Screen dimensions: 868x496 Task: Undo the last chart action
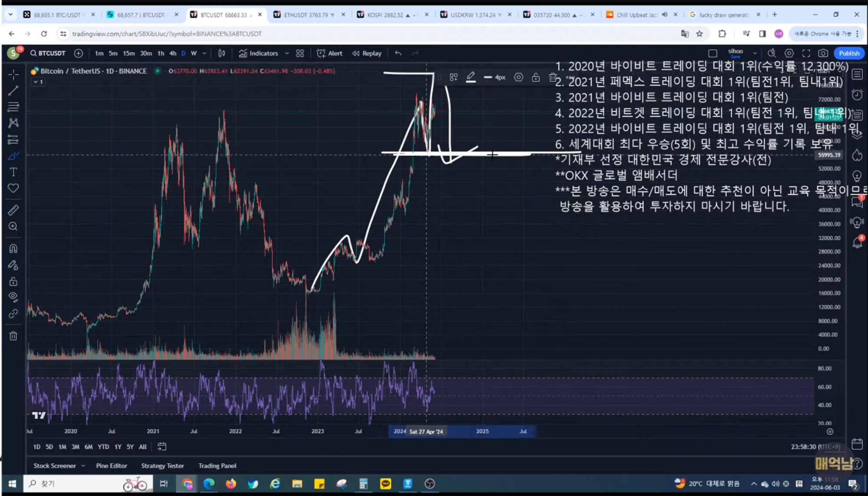398,53
